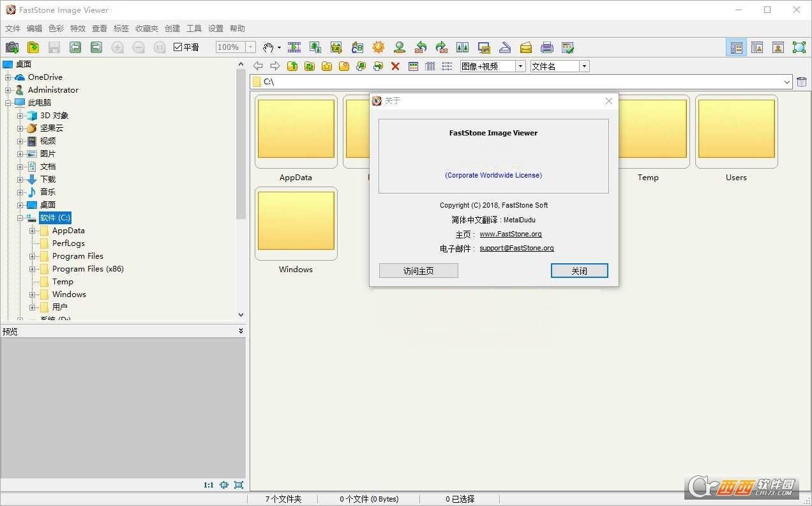Viewport: 812px width, 506px height.
Task: Select PerfLogs in folder tree
Action: tap(68, 243)
